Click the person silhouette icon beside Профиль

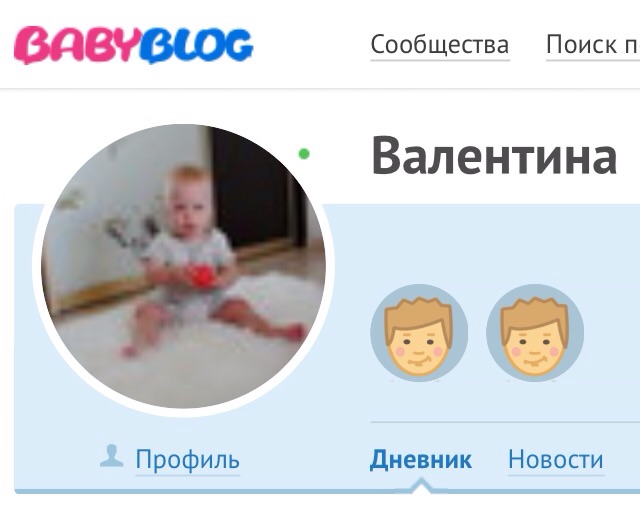pyautogui.click(x=111, y=456)
